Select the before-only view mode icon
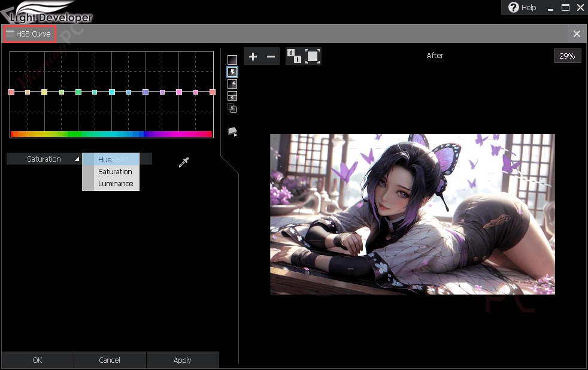The height and width of the screenshot is (370, 588). 232,60
